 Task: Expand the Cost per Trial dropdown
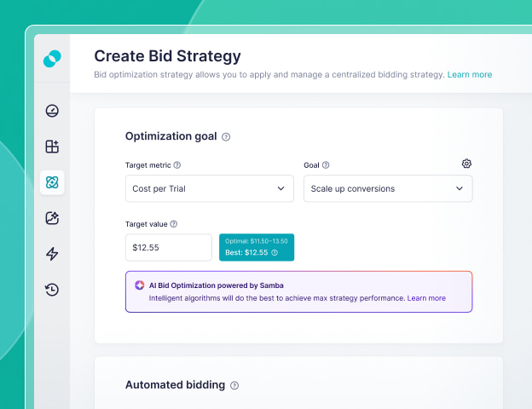[209, 188]
